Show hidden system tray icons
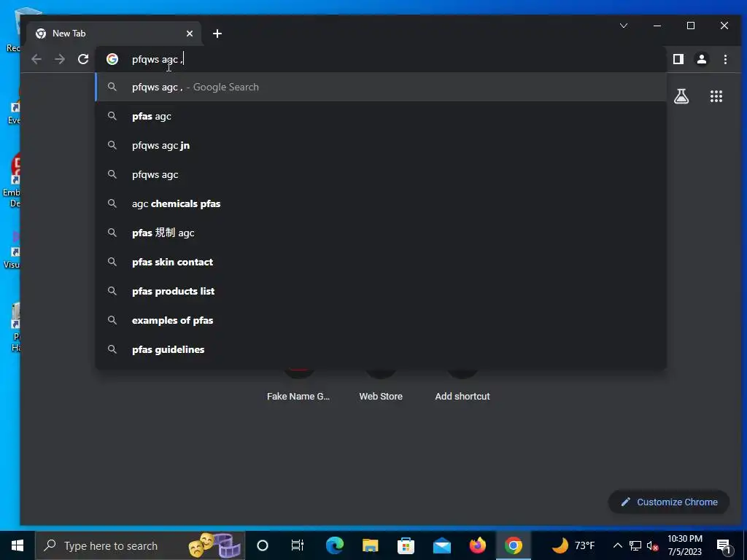The image size is (747, 560). (x=617, y=545)
